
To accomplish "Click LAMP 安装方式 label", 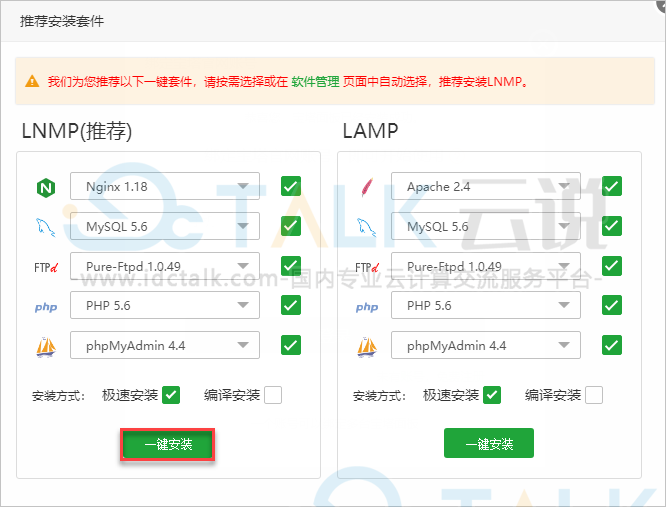I will coord(380,396).
